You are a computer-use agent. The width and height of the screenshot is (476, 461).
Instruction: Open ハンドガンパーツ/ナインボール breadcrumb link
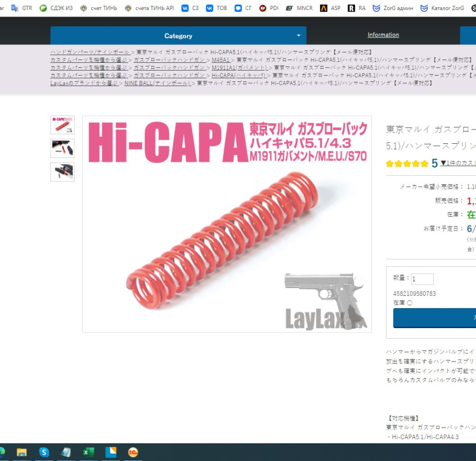coord(90,52)
